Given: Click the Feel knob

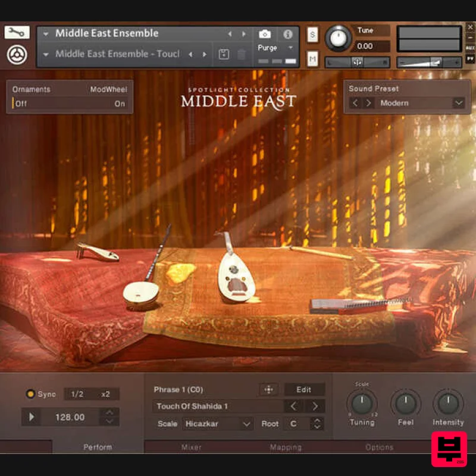Looking at the screenshot, I should [406, 404].
